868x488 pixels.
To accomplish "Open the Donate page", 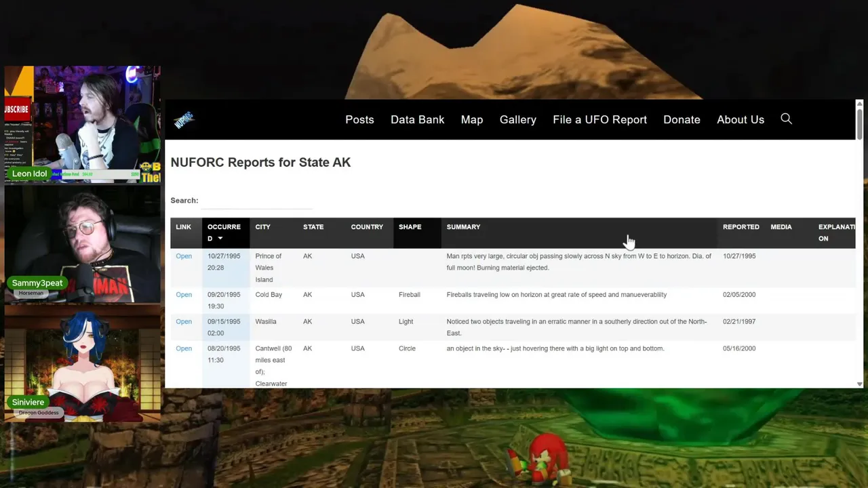I will (682, 119).
